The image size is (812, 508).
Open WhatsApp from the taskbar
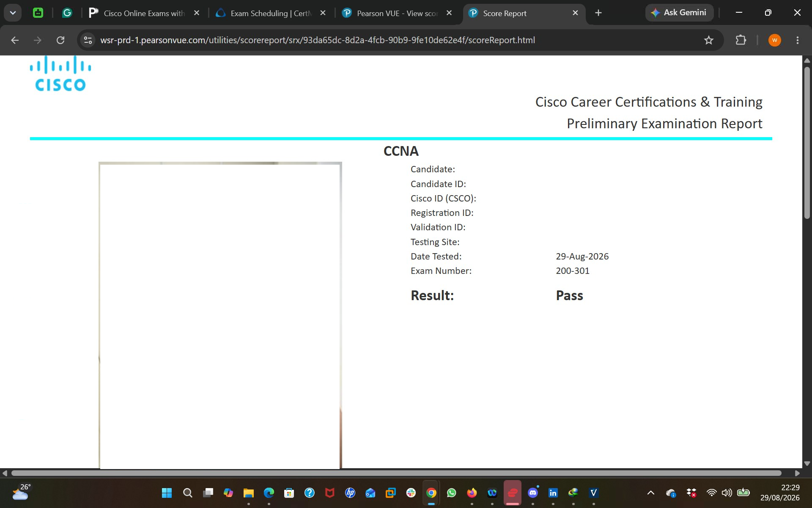(451, 493)
